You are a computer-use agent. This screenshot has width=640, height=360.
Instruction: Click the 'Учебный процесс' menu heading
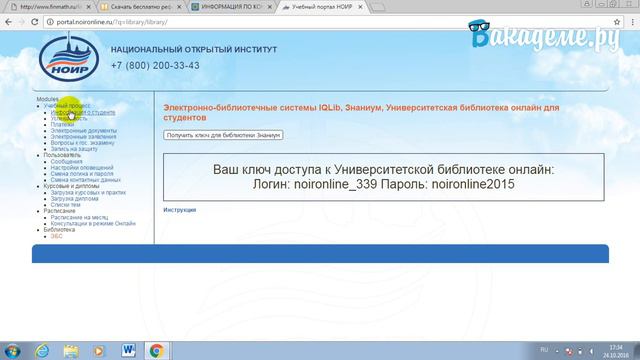click(67, 106)
